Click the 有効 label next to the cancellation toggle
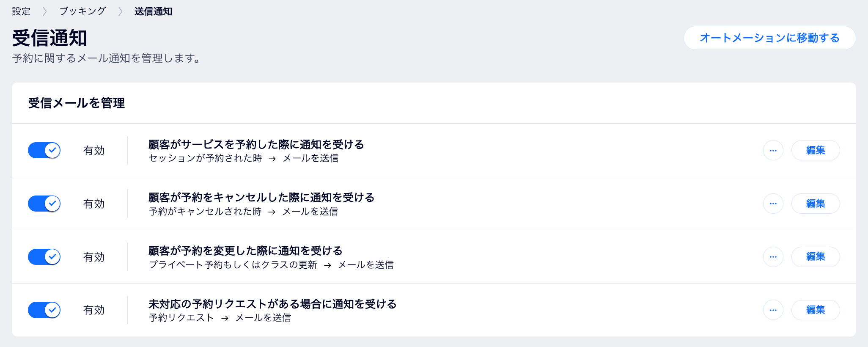The width and height of the screenshot is (868, 347). coord(94,204)
